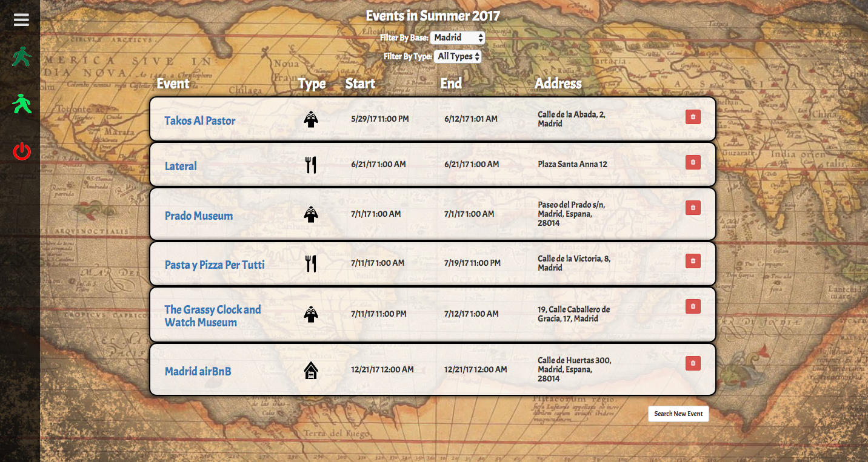Open the Prado Museum event link
This screenshot has width=868, height=462.
point(199,216)
